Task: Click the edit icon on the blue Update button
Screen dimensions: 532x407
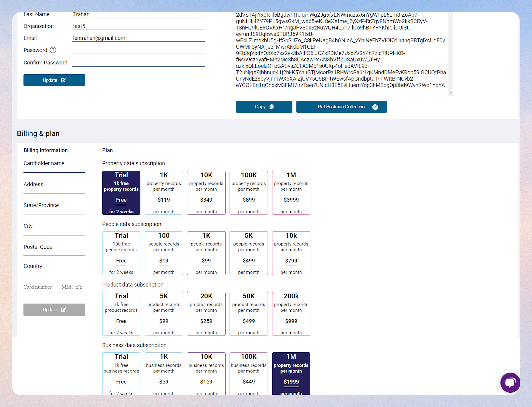Action: pyautogui.click(x=64, y=80)
